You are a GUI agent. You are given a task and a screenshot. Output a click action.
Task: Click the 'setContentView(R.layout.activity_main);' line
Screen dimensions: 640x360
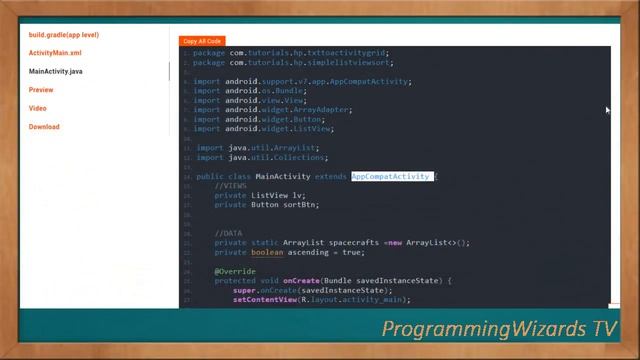point(322,300)
